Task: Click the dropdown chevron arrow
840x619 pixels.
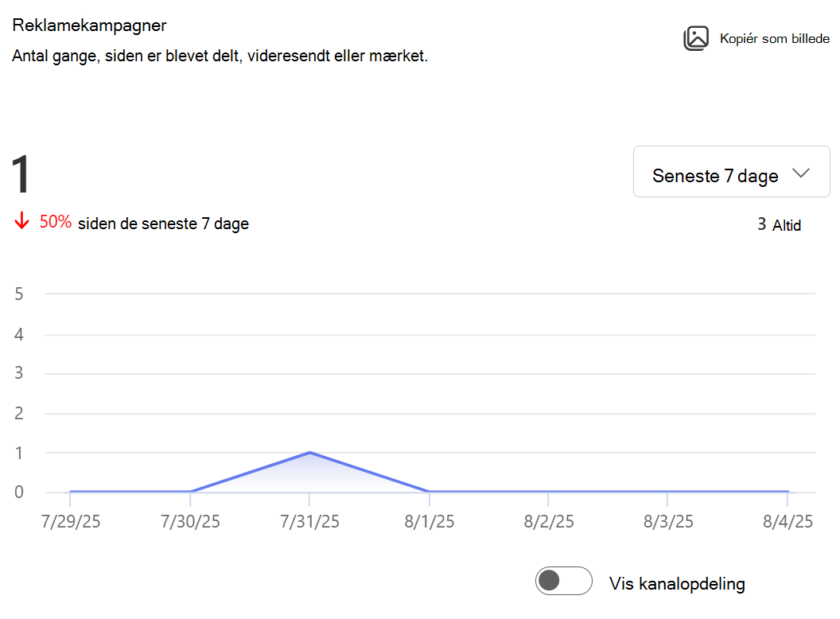Action: click(x=801, y=173)
